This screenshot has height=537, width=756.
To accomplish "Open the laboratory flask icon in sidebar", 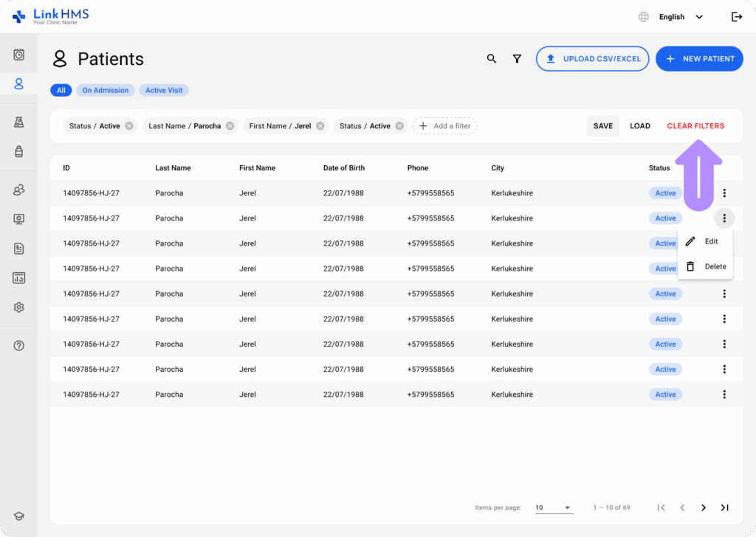I will 20,122.
